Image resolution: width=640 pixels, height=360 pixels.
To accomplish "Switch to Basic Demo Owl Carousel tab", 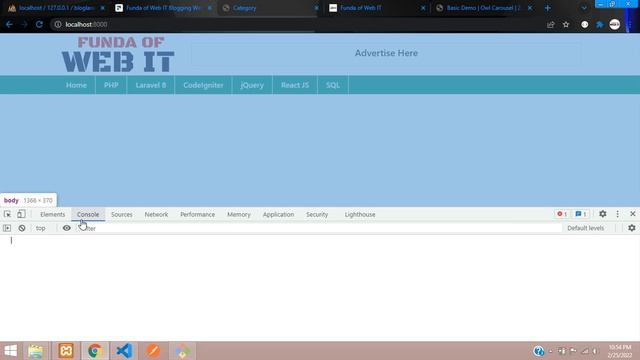I will point(484,8).
